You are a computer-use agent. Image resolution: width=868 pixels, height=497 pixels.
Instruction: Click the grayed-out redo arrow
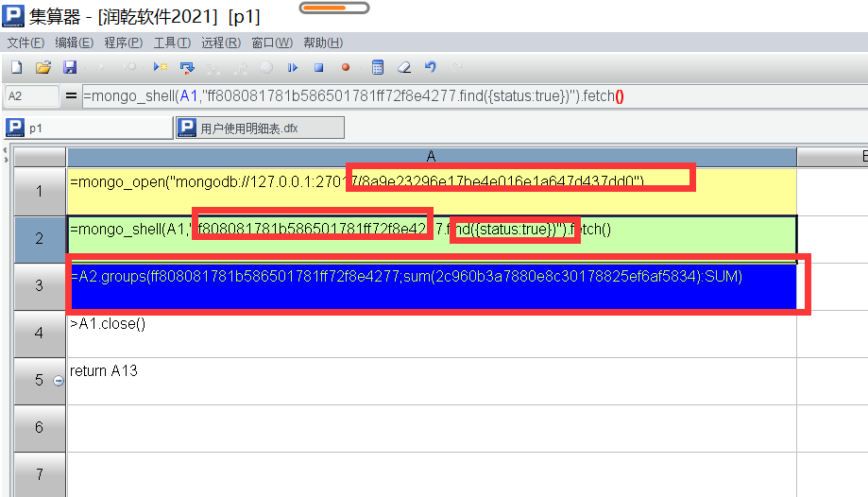click(x=457, y=68)
